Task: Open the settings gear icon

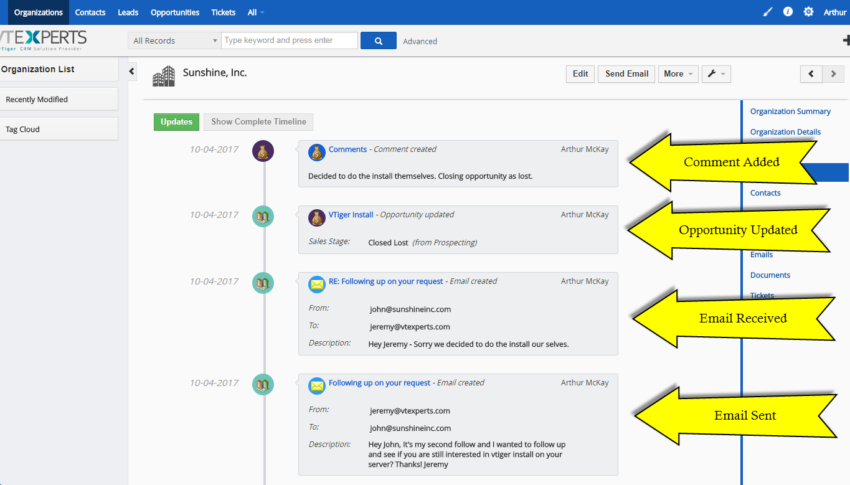Action: 808,12
